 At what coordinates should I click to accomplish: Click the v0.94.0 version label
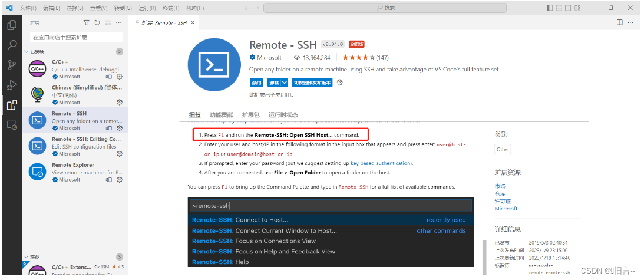coord(333,44)
